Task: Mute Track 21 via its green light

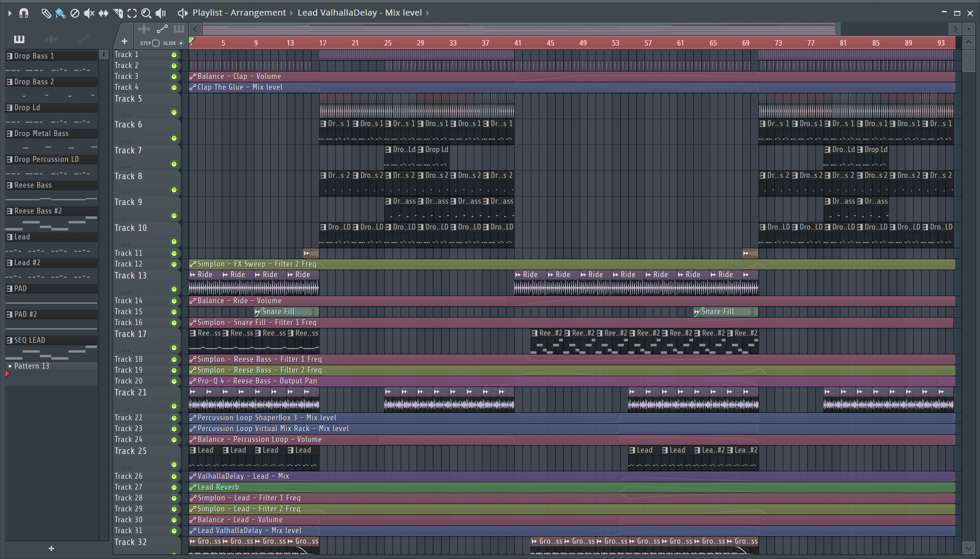Action: (x=174, y=406)
